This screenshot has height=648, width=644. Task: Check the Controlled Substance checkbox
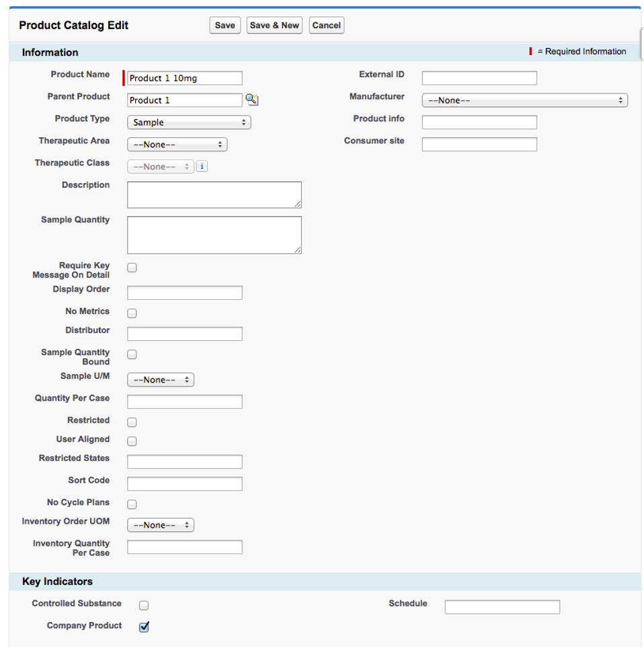coord(144,606)
